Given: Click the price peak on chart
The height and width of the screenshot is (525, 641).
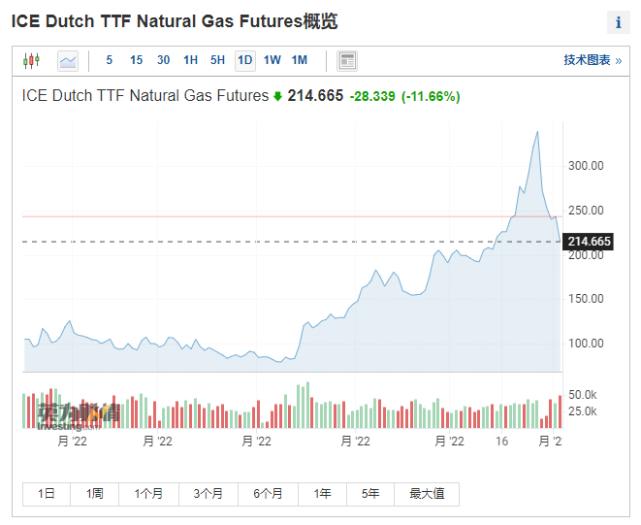Looking at the screenshot, I should 538,132.
